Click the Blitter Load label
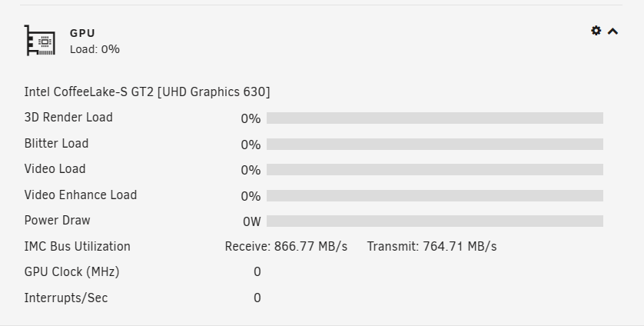This screenshot has width=644, height=326. point(56,144)
